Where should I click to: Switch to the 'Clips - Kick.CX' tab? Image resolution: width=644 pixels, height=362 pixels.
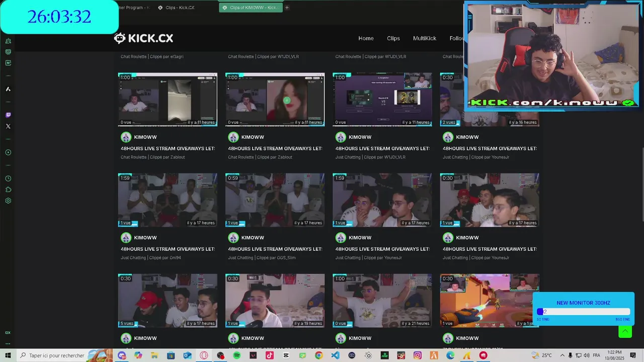184,8
